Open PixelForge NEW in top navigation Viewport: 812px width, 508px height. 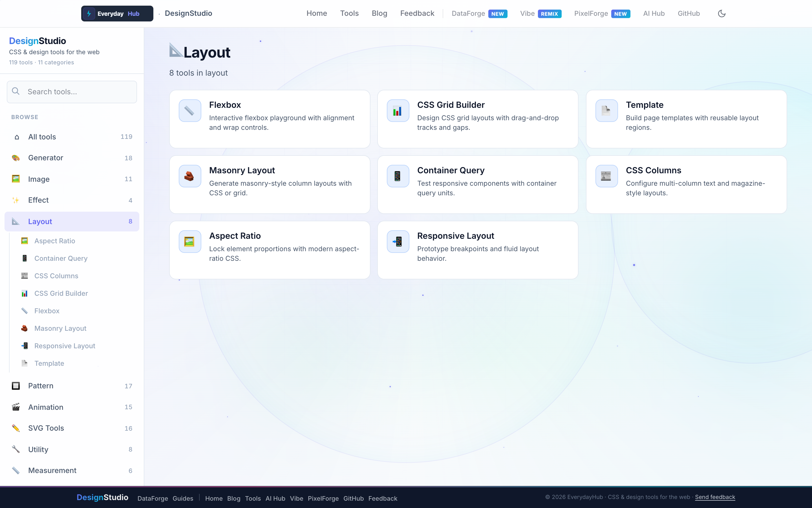[602, 14]
